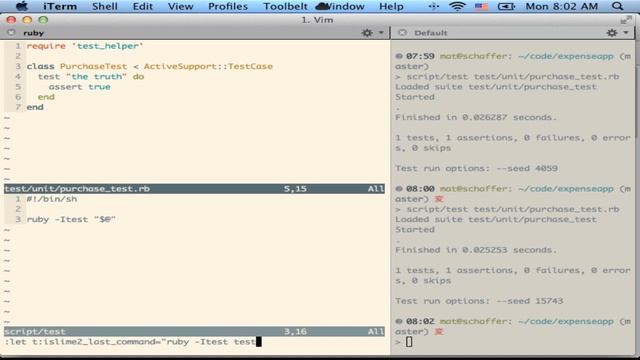Select the Default tab
640x360 pixels.
coord(431,33)
